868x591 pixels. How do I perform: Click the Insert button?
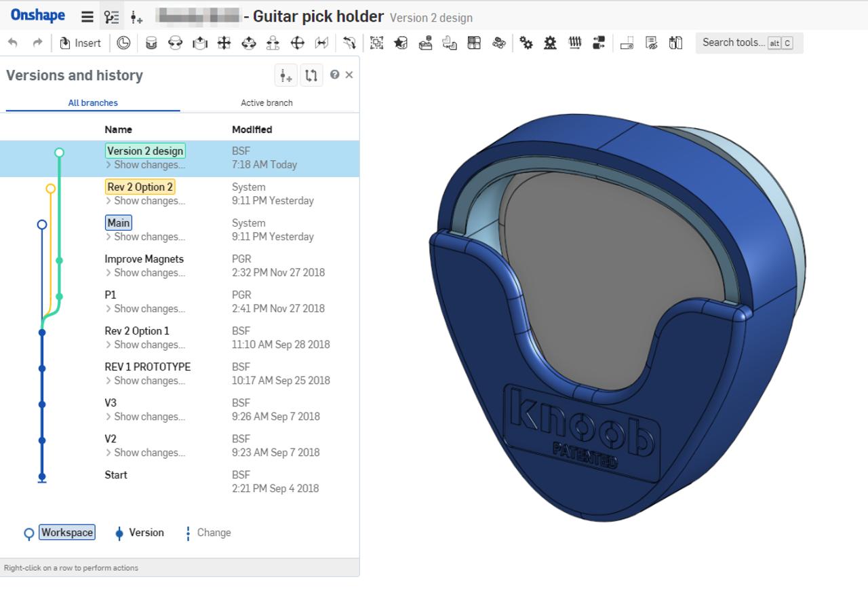pyautogui.click(x=79, y=43)
